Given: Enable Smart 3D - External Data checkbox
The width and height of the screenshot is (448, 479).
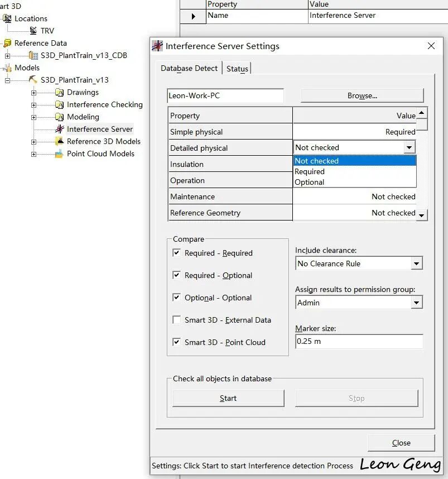Looking at the screenshot, I should (176, 319).
